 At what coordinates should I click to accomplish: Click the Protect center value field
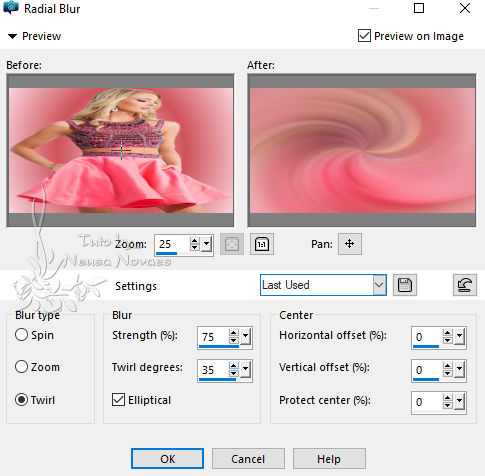pos(427,402)
